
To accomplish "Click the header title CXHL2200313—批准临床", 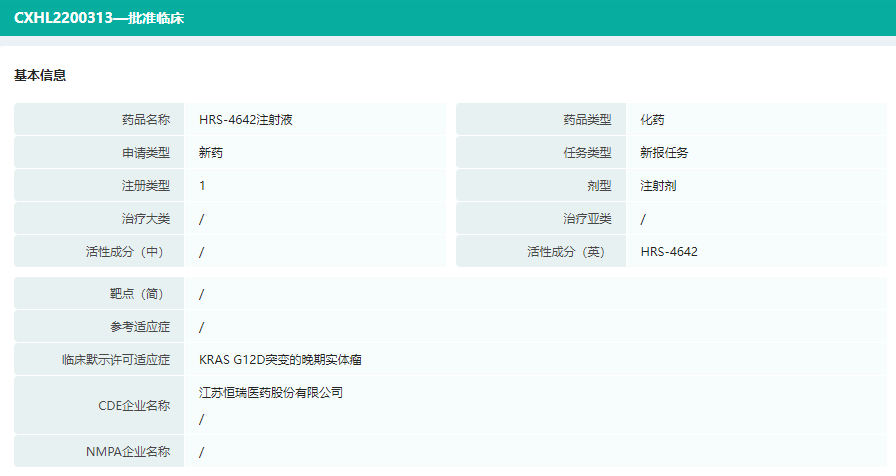I will [x=99, y=18].
